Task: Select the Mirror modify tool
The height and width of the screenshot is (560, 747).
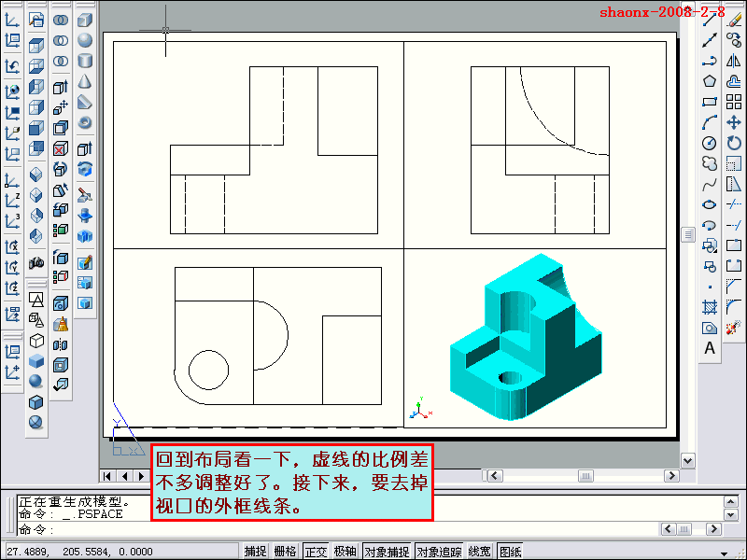Action: (734, 61)
